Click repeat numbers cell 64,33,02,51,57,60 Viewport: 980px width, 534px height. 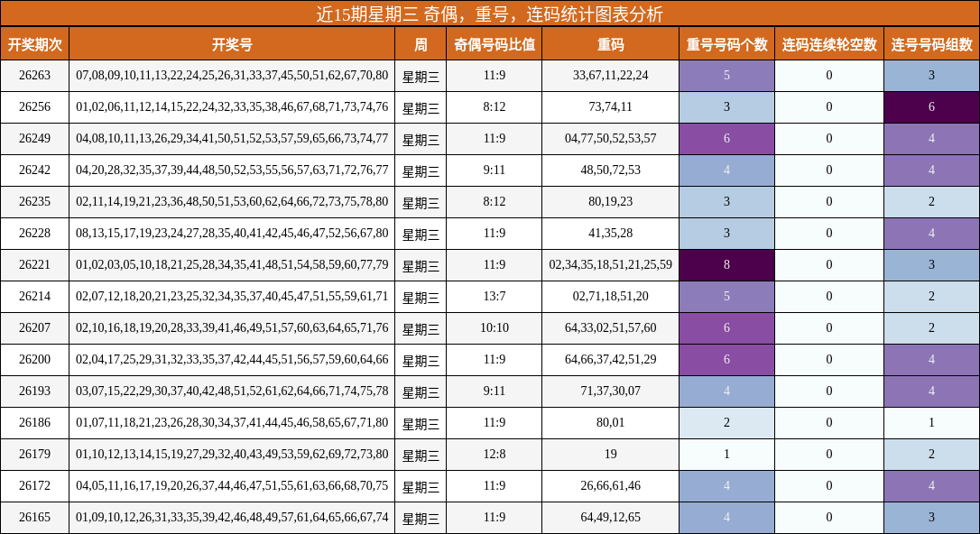point(611,328)
